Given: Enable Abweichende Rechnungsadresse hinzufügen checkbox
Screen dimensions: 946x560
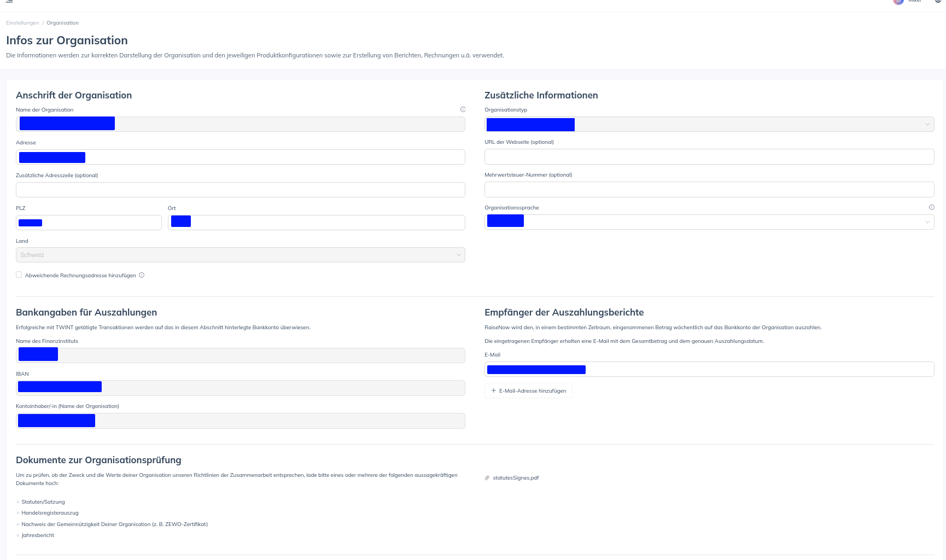Looking at the screenshot, I should pos(19,275).
